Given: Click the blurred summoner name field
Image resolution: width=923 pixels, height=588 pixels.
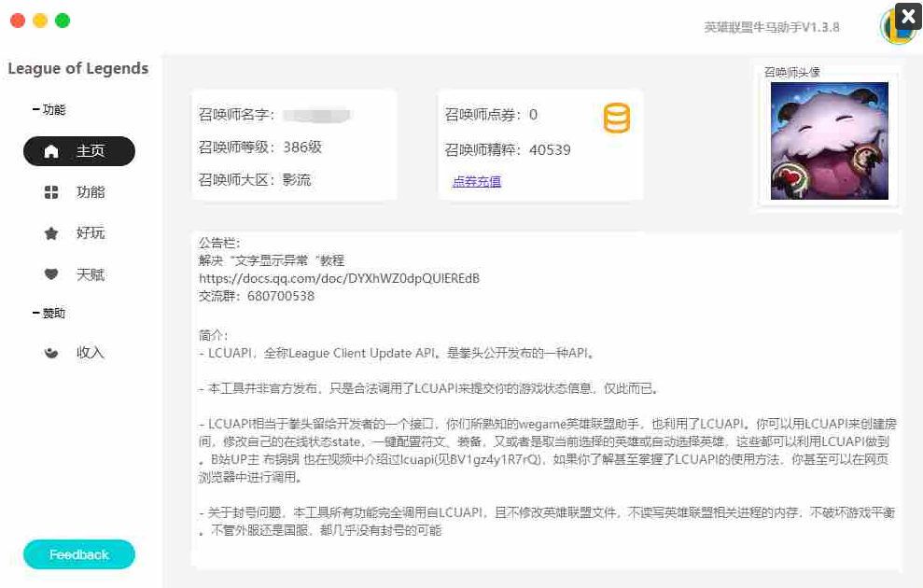Looking at the screenshot, I should [316, 116].
